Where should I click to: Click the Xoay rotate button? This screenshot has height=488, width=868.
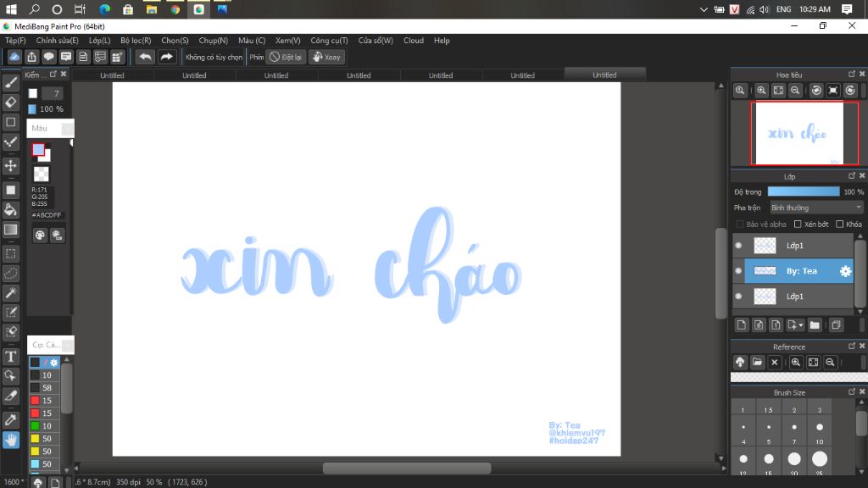pyautogui.click(x=326, y=57)
